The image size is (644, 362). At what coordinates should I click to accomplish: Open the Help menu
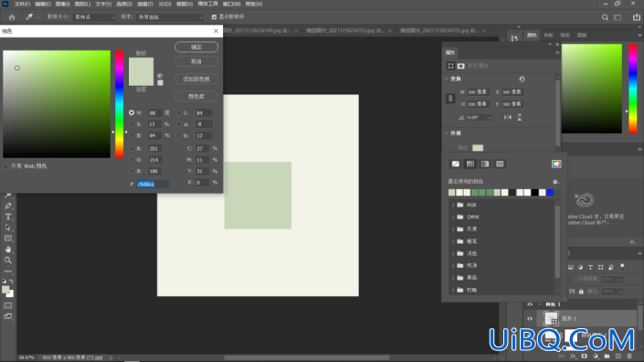[x=254, y=4]
